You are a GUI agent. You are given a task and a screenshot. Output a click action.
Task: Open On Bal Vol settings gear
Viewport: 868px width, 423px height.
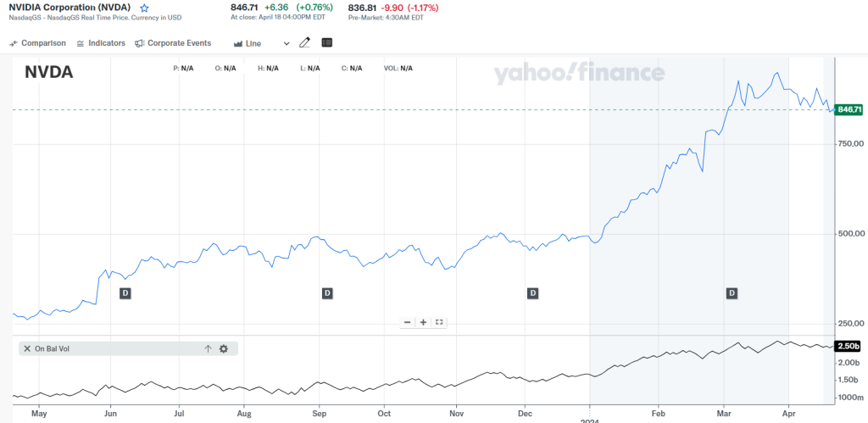(x=224, y=348)
